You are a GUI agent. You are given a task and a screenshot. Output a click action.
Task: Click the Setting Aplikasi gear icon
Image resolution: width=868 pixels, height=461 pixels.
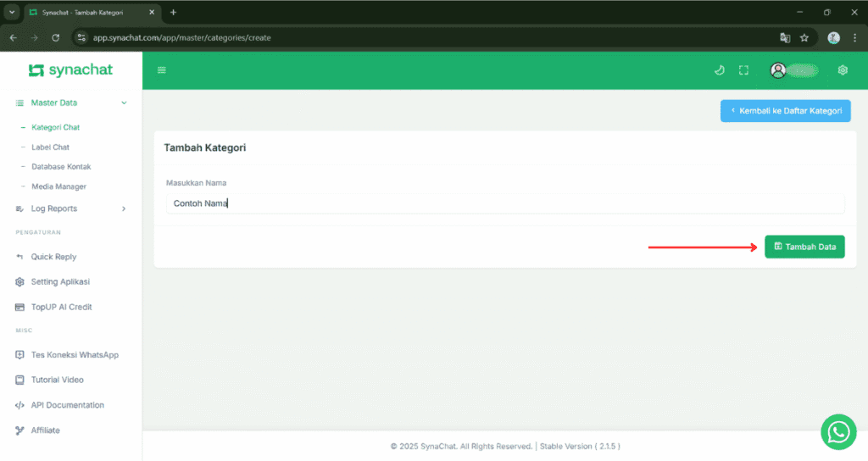click(20, 281)
